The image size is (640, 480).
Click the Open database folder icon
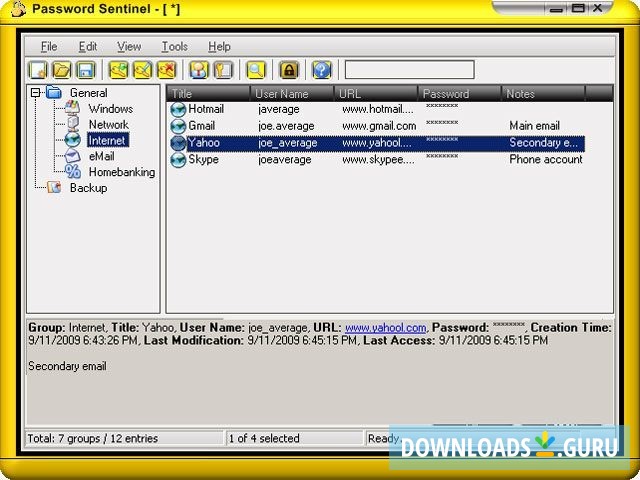[62, 70]
